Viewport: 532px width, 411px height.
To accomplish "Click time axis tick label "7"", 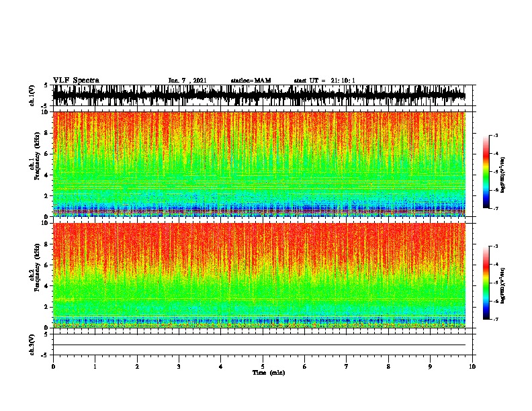I will click(347, 367).
